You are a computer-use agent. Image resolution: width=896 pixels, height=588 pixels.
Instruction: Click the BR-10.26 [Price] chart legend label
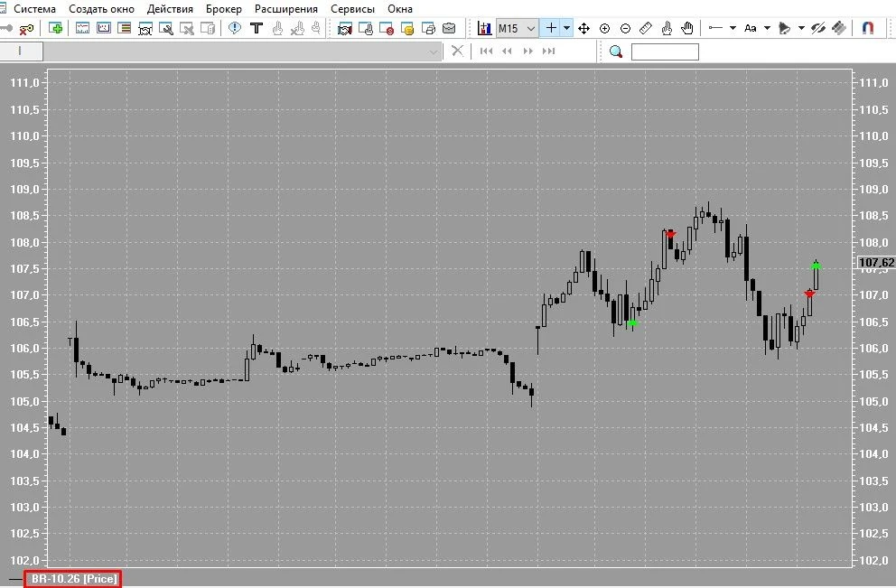[x=74, y=579]
